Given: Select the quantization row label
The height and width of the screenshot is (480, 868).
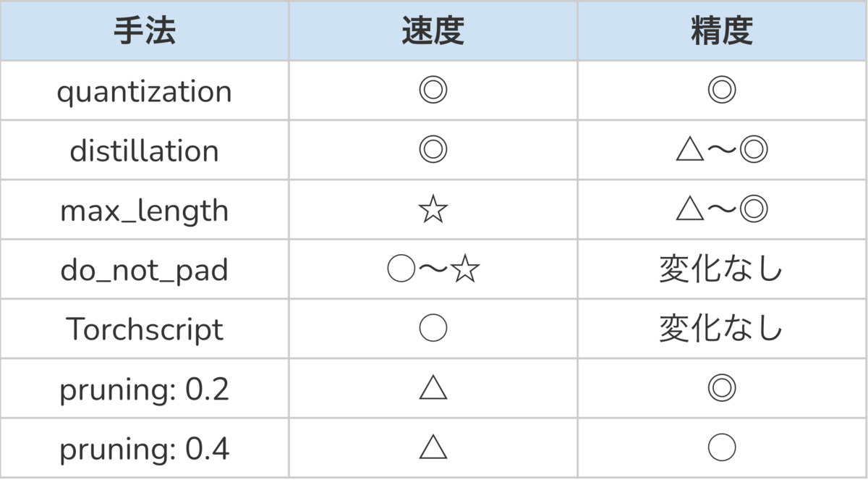Looking at the screenshot, I should pos(144,92).
